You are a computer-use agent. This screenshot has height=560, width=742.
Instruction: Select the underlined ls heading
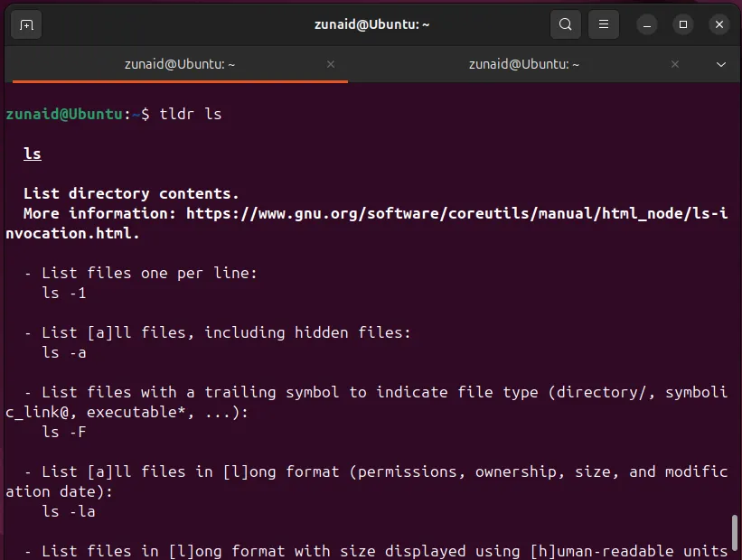(x=32, y=154)
